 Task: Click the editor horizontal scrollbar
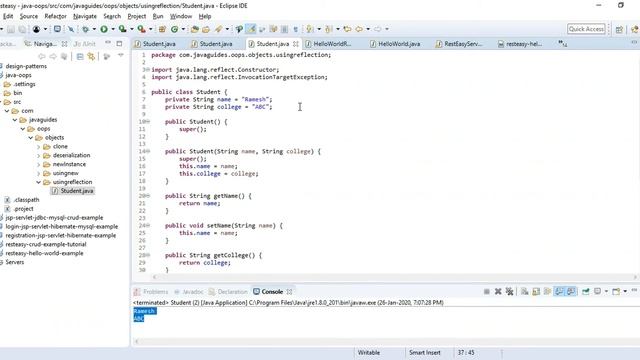coord(394,277)
